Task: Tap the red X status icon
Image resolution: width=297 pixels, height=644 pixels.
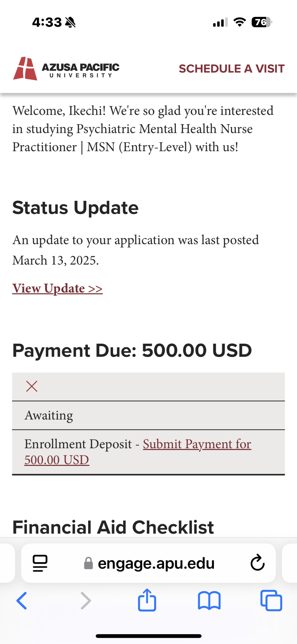Action: [x=32, y=386]
